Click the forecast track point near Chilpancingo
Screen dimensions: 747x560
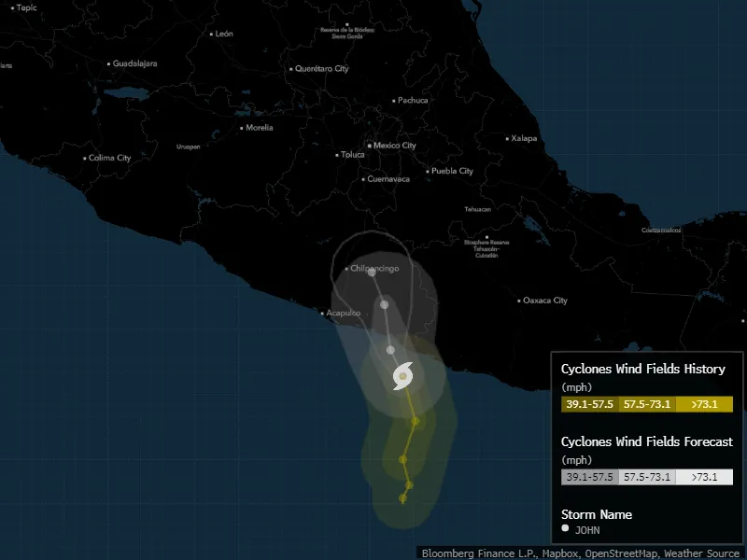(x=372, y=273)
